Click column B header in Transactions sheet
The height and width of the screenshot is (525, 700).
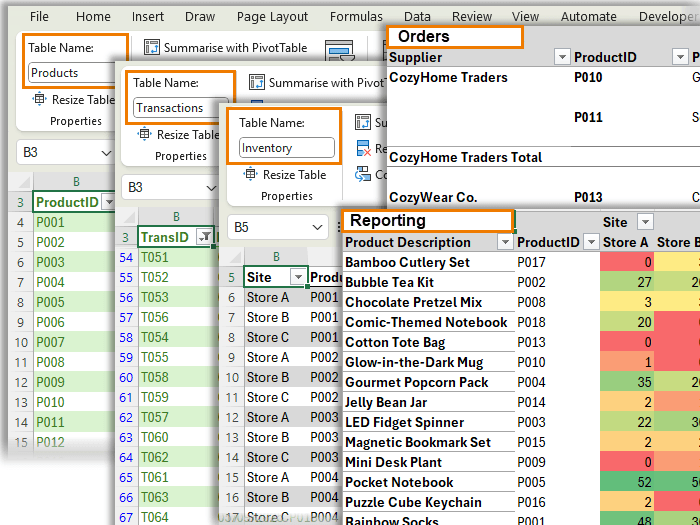pyautogui.click(x=176, y=217)
